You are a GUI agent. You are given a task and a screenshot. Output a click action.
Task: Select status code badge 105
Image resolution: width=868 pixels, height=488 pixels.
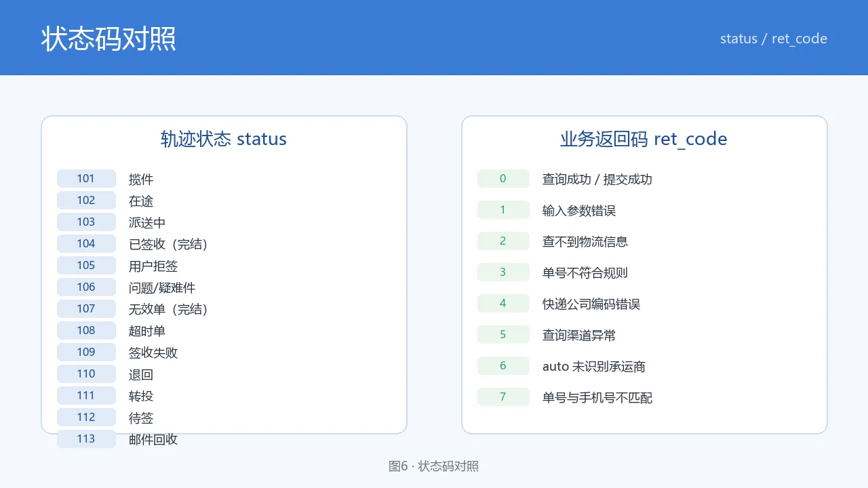tap(86, 266)
